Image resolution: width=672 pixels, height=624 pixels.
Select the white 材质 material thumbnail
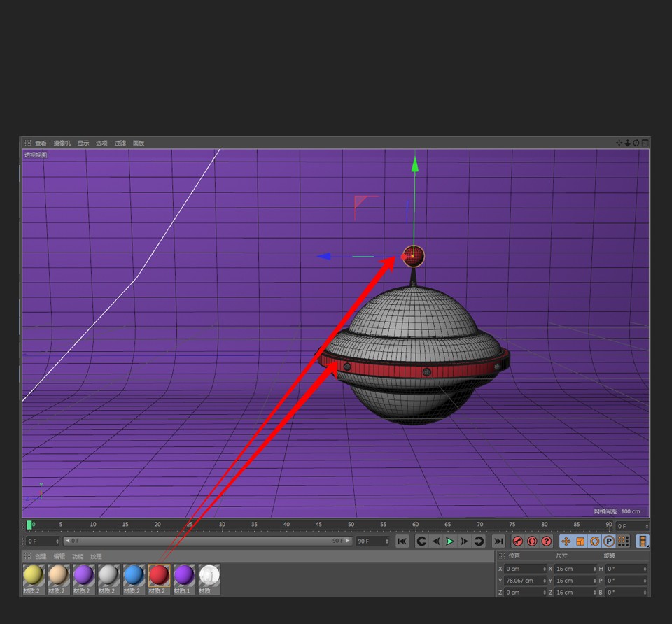coord(209,575)
